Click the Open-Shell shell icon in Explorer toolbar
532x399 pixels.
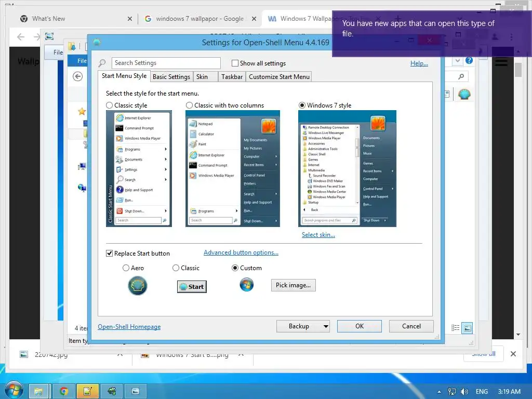(464, 94)
